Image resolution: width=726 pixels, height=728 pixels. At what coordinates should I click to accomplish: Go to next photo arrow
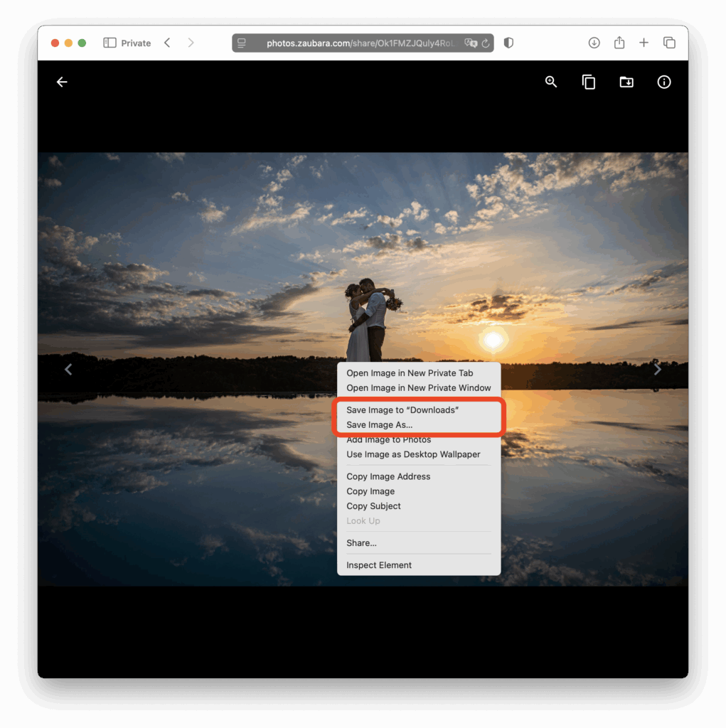pyautogui.click(x=657, y=370)
